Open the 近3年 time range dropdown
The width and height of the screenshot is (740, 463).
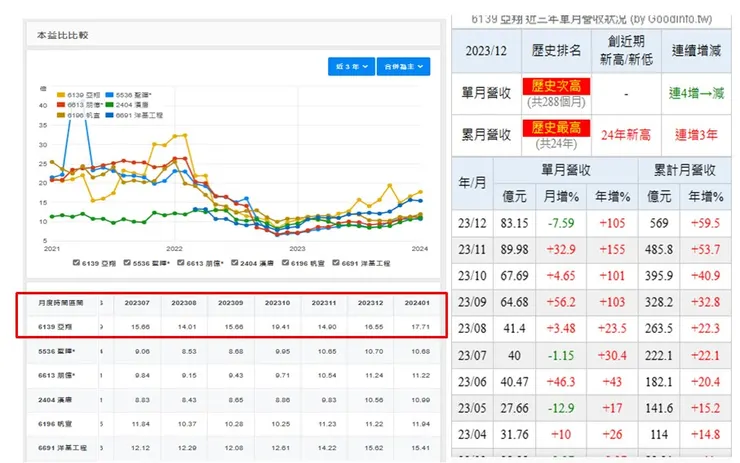(x=352, y=67)
